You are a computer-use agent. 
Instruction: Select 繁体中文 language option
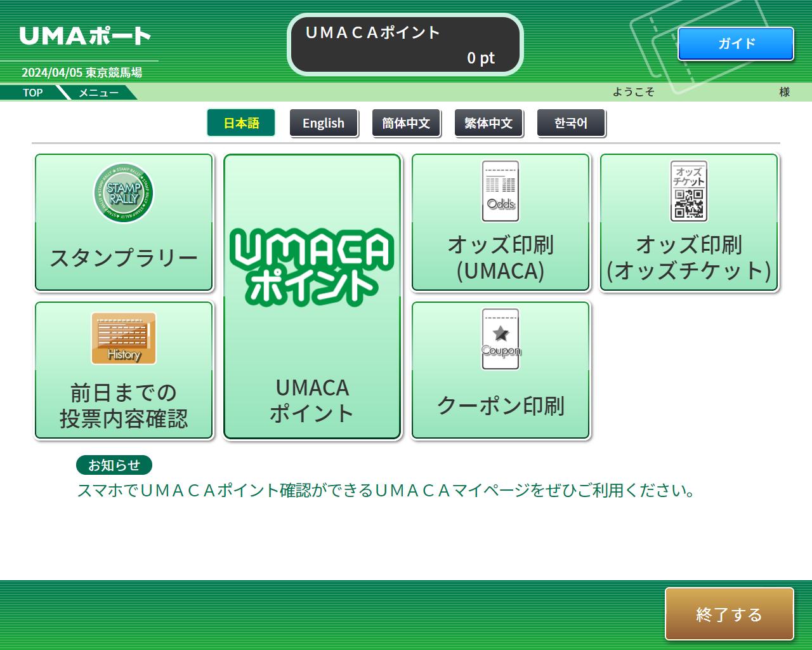coord(488,123)
